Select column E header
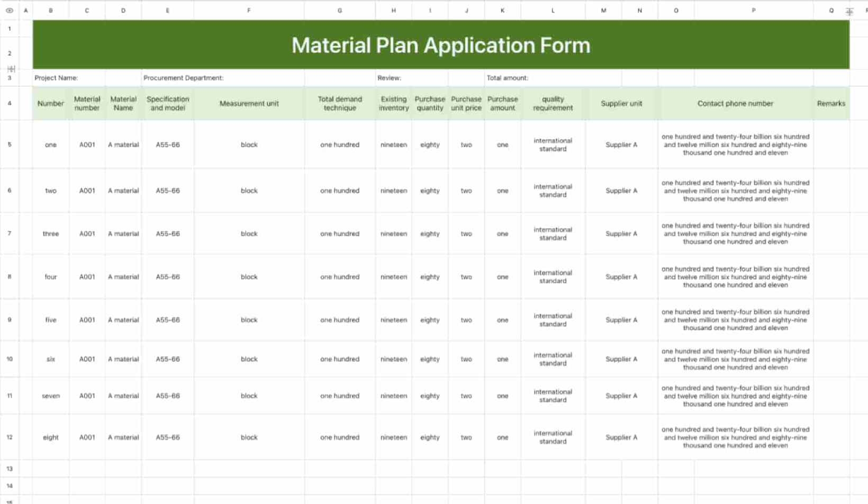 click(168, 11)
